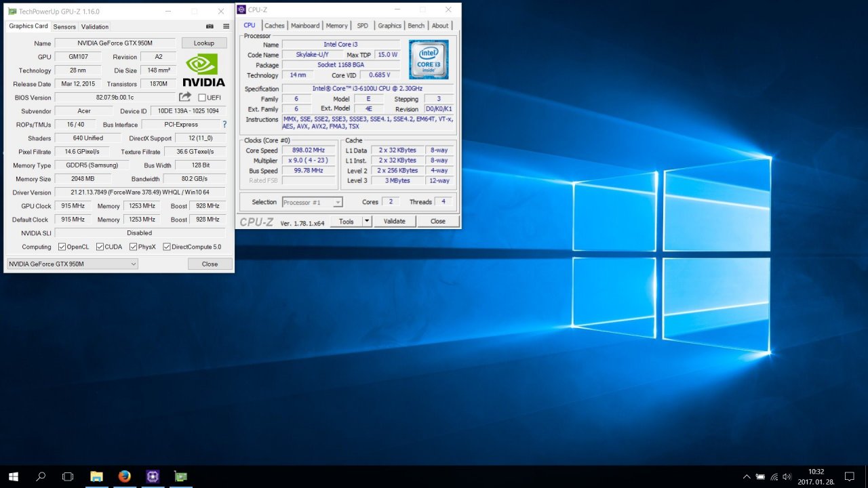Toggle the PhysX checkbox
This screenshot has width=868, height=488.
pyautogui.click(x=134, y=247)
